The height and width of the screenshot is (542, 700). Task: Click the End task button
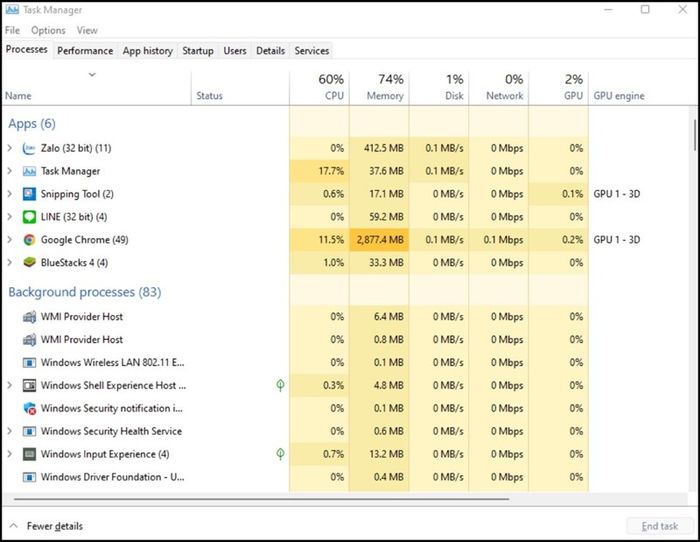[659, 526]
